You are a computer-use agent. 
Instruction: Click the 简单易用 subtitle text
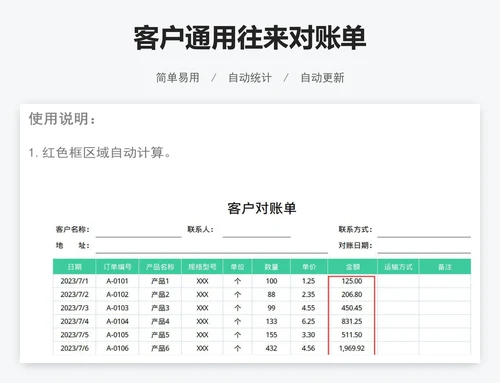coord(178,78)
